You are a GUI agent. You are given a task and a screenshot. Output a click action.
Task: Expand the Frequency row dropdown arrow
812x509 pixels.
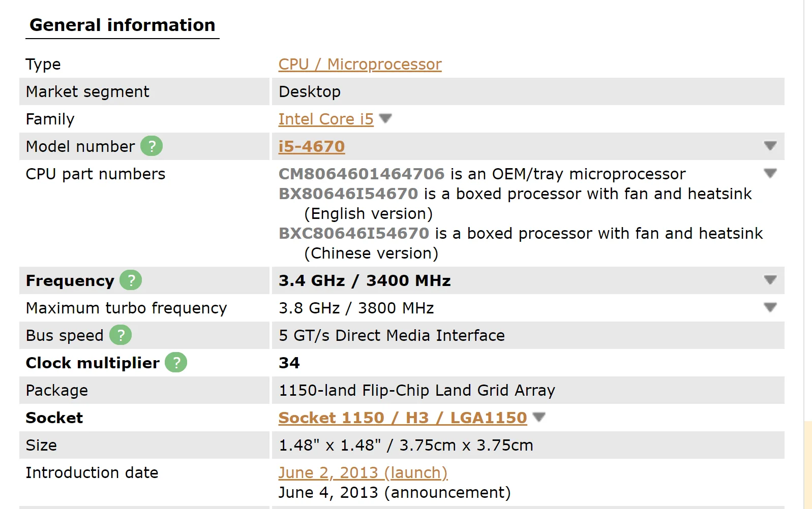point(770,280)
